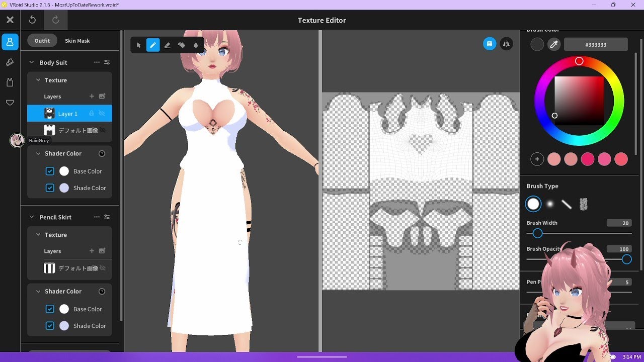Screen dimensions: 644x362
Task: Toggle visibility of Pencil Skirt default image layer
Action: pyautogui.click(x=103, y=268)
